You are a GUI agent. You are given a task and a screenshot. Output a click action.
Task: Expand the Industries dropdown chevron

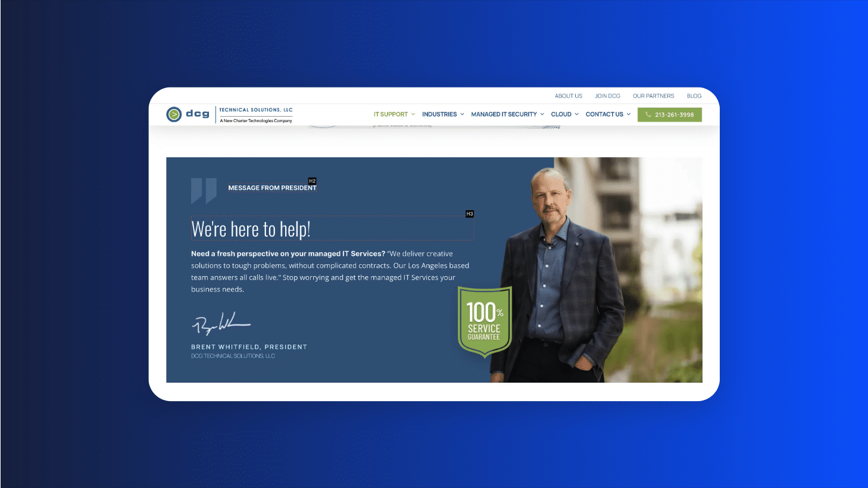[x=462, y=114]
